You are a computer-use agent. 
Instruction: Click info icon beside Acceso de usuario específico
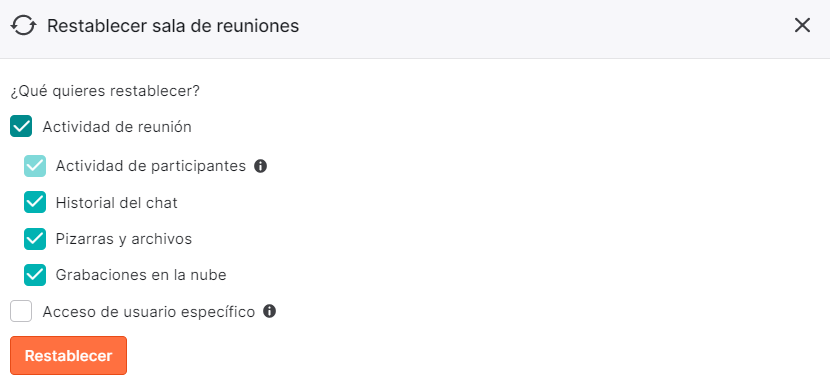269,311
